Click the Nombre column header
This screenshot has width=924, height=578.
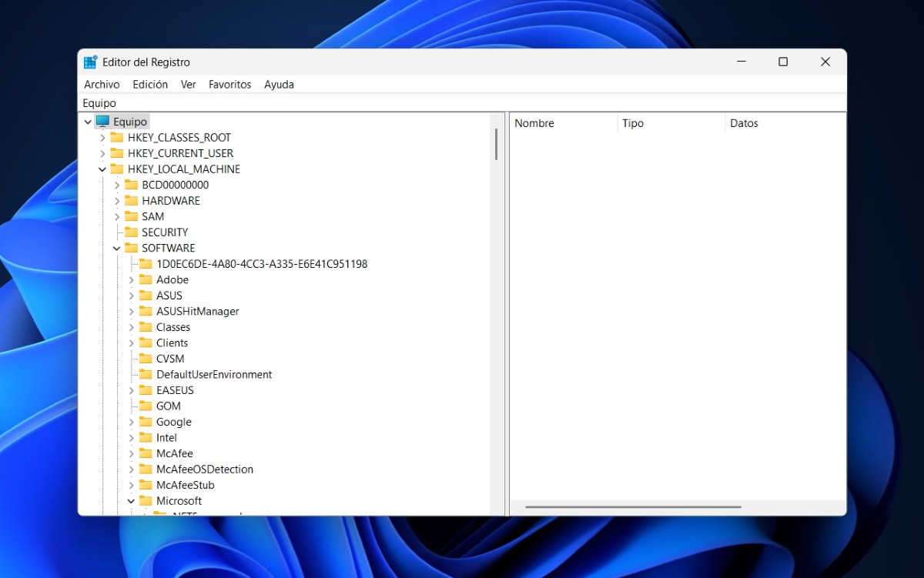(x=564, y=123)
